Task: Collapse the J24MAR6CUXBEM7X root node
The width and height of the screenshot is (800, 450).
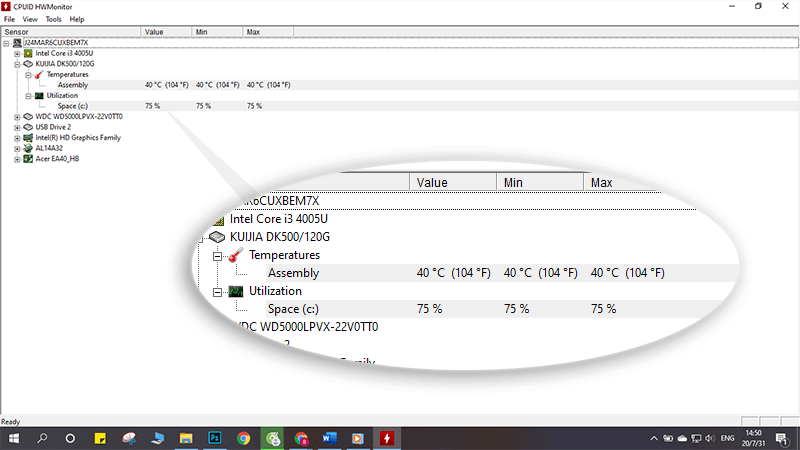Action: click(6, 43)
